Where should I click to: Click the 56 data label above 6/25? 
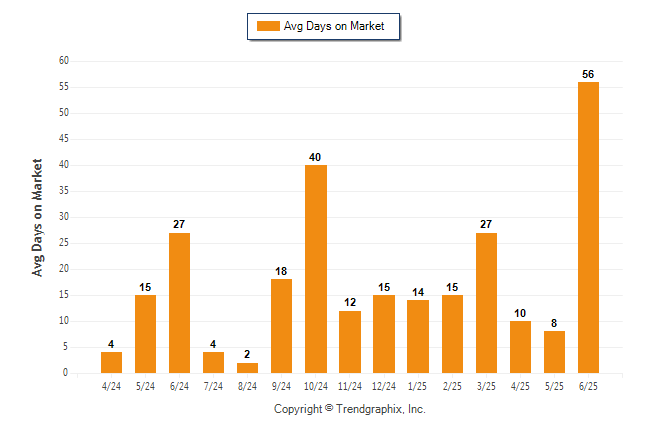(x=588, y=74)
